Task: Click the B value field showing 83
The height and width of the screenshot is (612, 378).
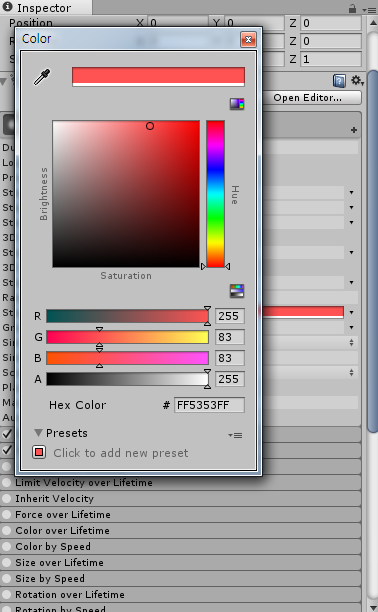Action: [230, 358]
